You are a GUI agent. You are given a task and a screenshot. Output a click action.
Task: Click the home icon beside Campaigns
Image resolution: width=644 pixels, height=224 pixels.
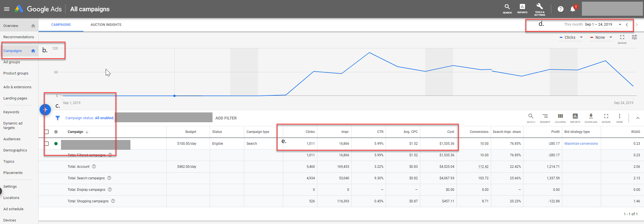tap(33, 51)
